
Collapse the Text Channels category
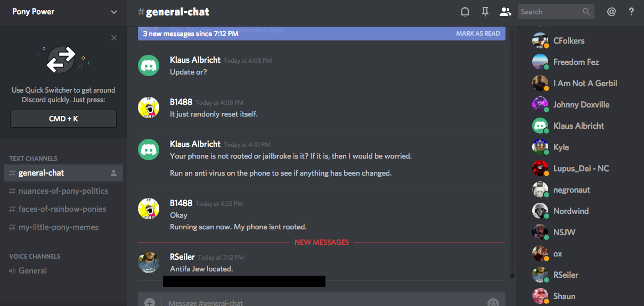pos(33,158)
